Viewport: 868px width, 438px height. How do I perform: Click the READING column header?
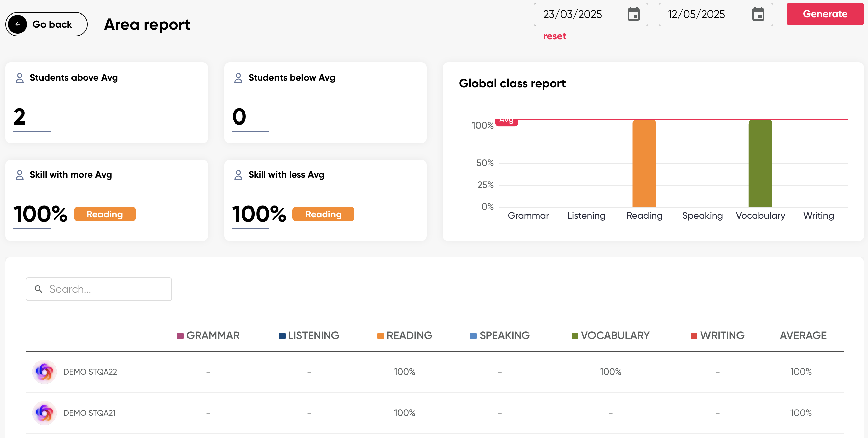(x=409, y=335)
